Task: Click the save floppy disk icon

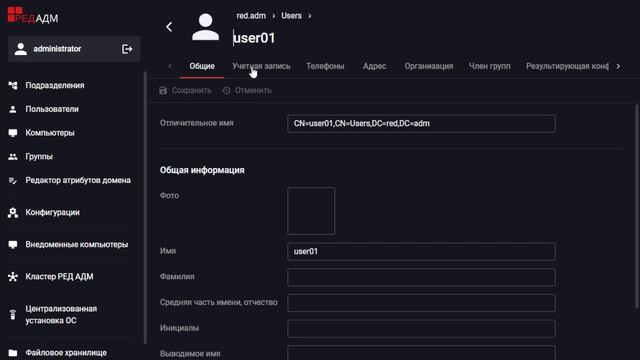Action: pyautogui.click(x=163, y=91)
